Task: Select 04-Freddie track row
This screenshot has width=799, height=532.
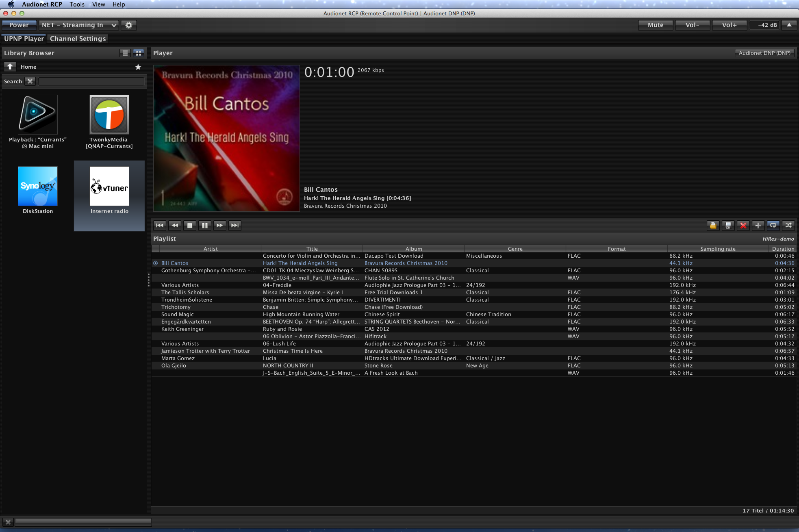Action: tap(474, 285)
